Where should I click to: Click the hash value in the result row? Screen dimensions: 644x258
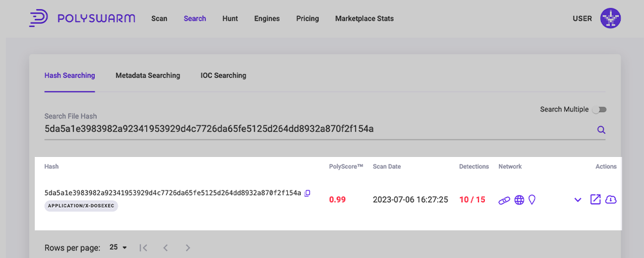coord(173,193)
